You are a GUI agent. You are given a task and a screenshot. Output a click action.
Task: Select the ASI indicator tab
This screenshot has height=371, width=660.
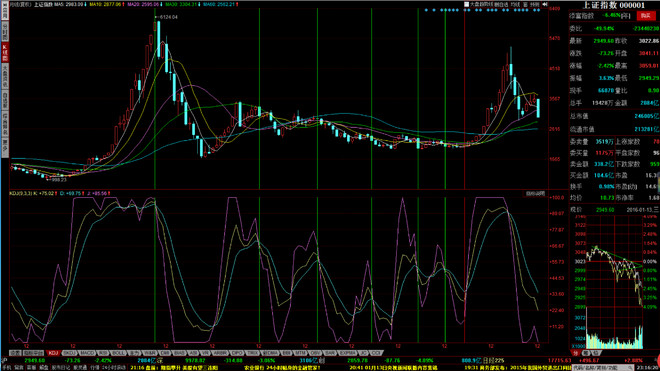tap(194, 353)
